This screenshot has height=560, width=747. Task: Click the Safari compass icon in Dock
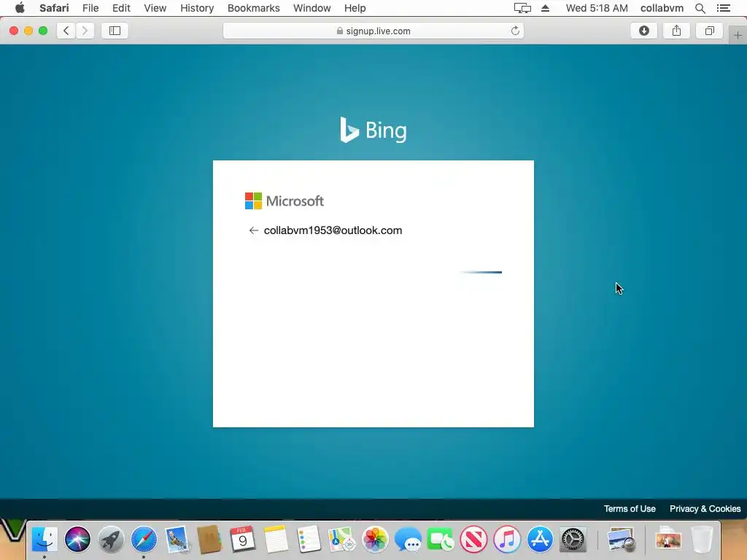tap(144, 540)
